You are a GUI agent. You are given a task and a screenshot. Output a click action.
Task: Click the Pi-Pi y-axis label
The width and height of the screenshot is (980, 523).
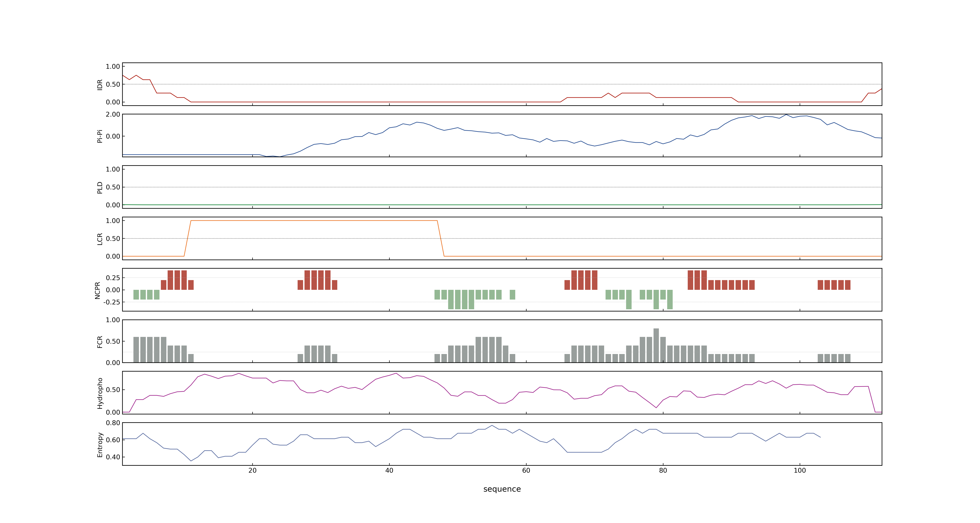[x=100, y=136]
